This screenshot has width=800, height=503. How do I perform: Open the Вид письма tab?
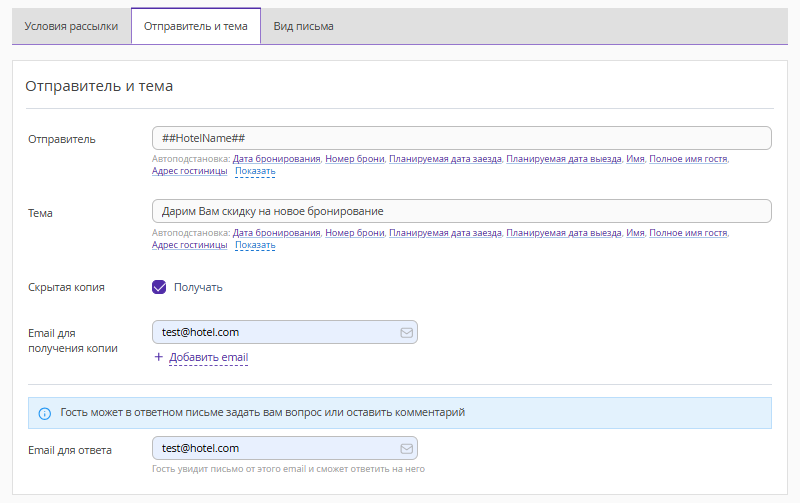(303, 26)
